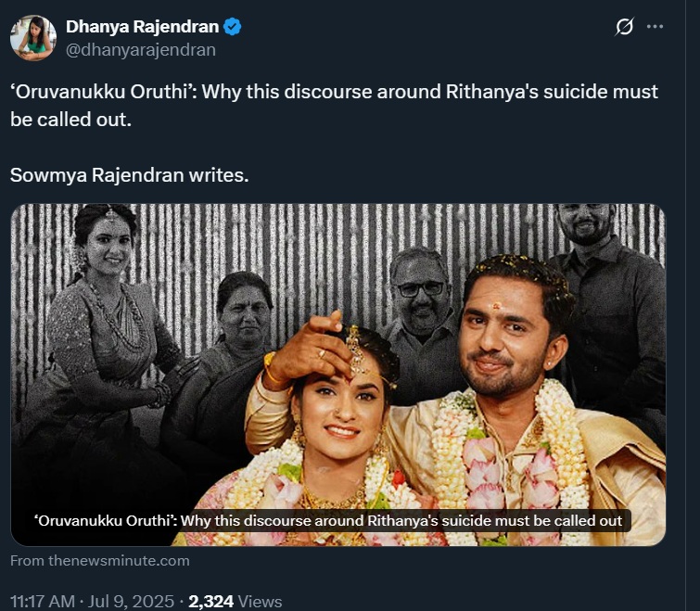
Task: Click 'be called out.' on second tweet line
Action: pos(66,120)
